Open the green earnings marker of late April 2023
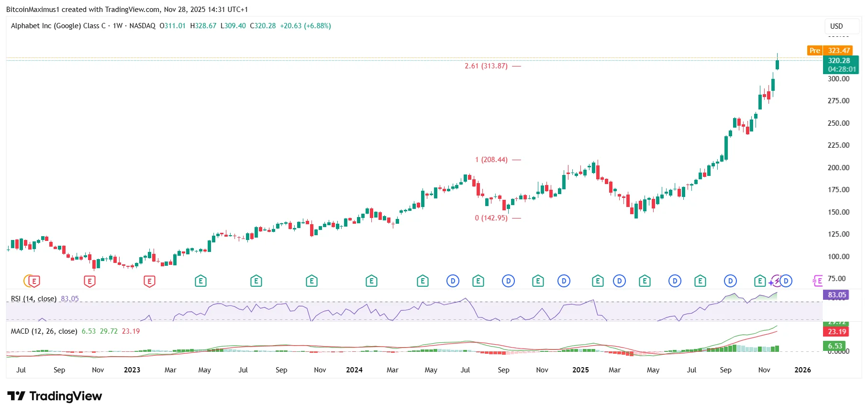Screen dimensions: 868x414 tap(200, 281)
